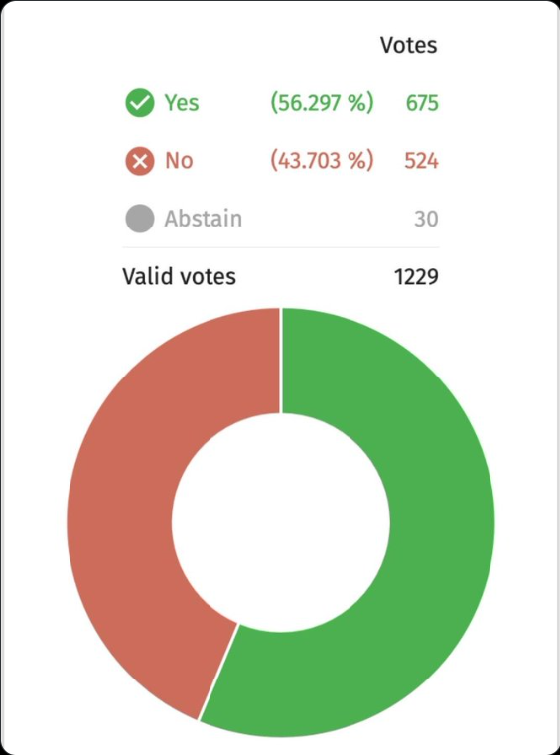Click the divider line above Valid votes

click(x=280, y=247)
